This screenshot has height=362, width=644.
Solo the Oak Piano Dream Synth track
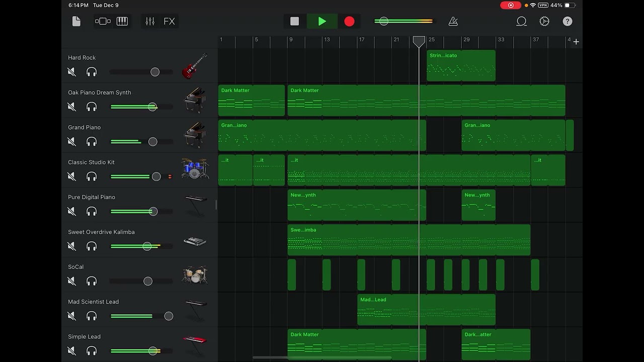(92, 107)
